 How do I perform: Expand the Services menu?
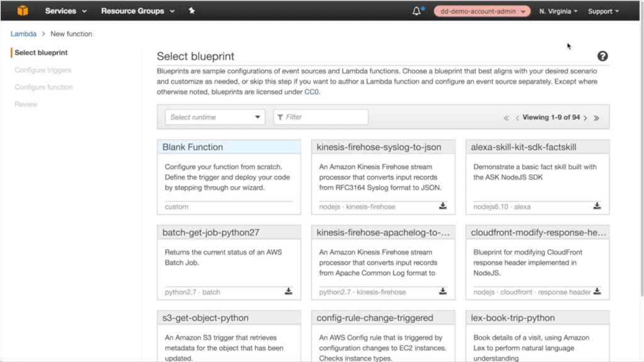tap(65, 11)
